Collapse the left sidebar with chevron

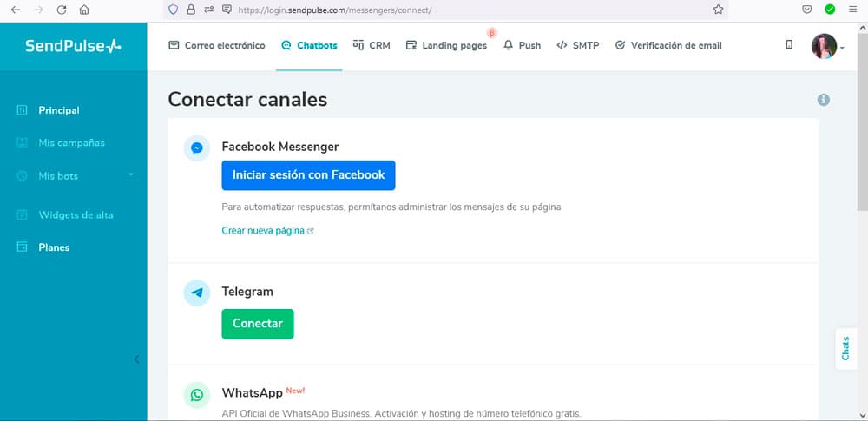click(136, 359)
